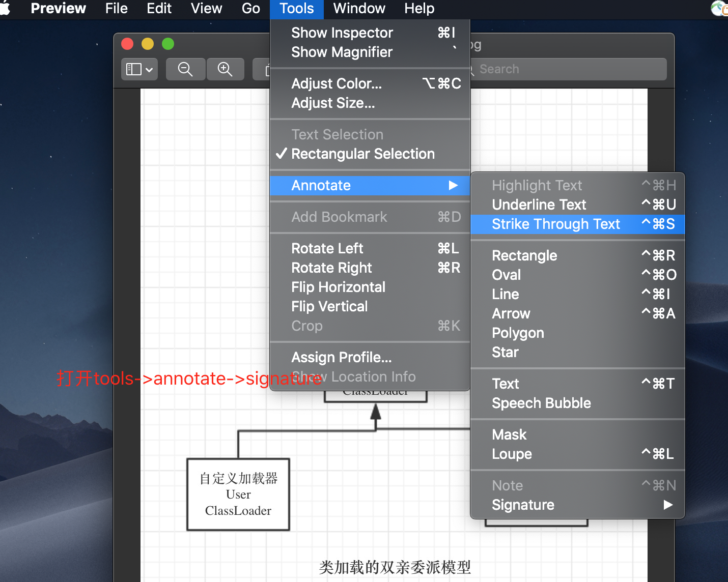Add a Text annotation
The height and width of the screenshot is (582, 728).
pos(578,384)
